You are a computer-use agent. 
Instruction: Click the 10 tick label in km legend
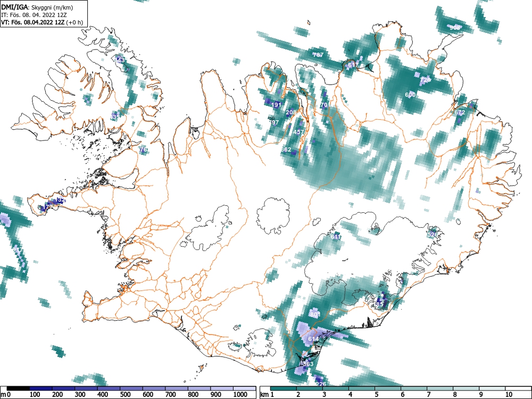coord(508,395)
